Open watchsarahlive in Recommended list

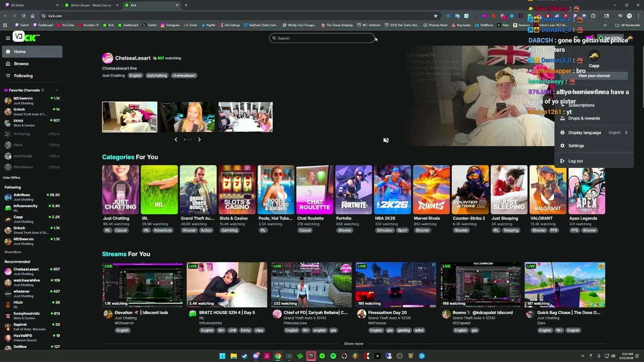pos(32,282)
